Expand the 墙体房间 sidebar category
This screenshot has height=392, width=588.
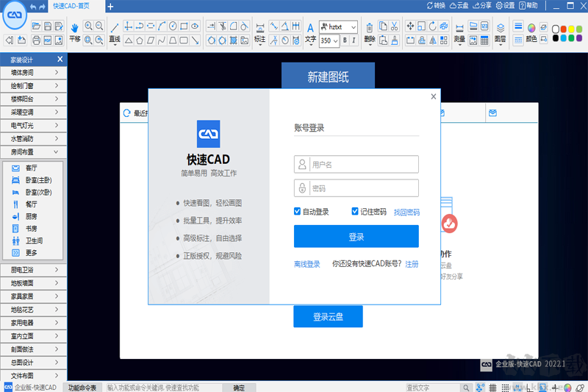click(x=34, y=72)
